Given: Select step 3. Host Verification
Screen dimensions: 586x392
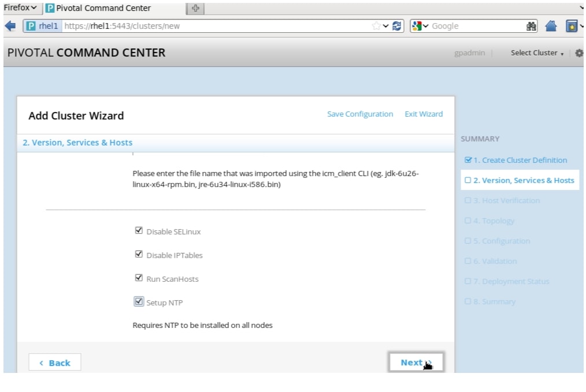Looking at the screenshot, I should (502, 200).
